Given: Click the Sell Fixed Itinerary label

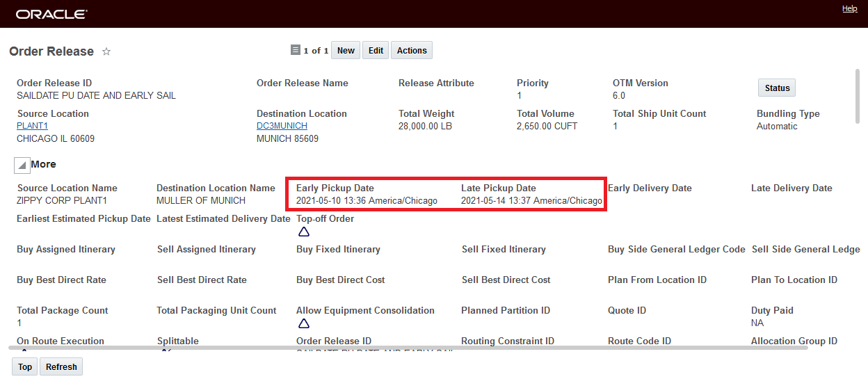Looking at the screenshot, I should tap(504, 249).
